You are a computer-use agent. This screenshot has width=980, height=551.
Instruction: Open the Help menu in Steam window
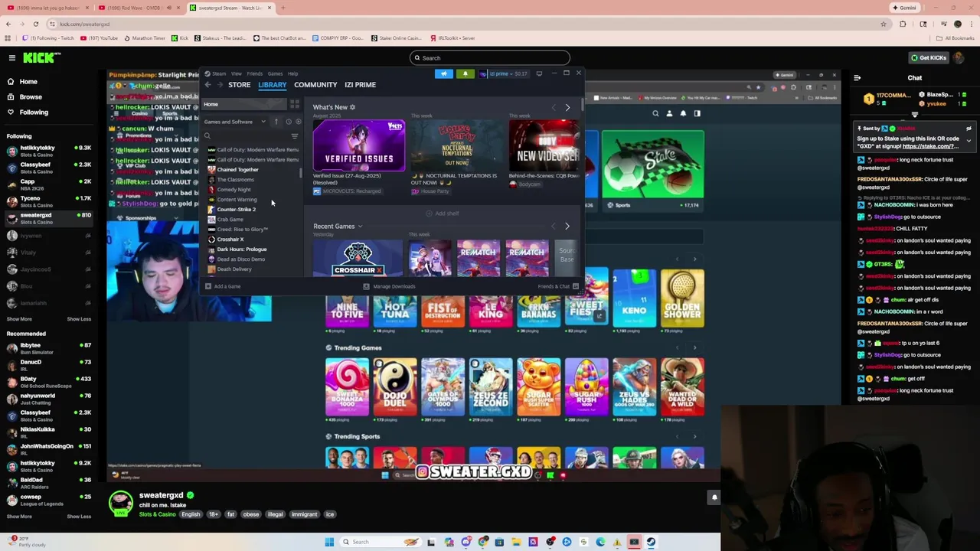point(292,73)
